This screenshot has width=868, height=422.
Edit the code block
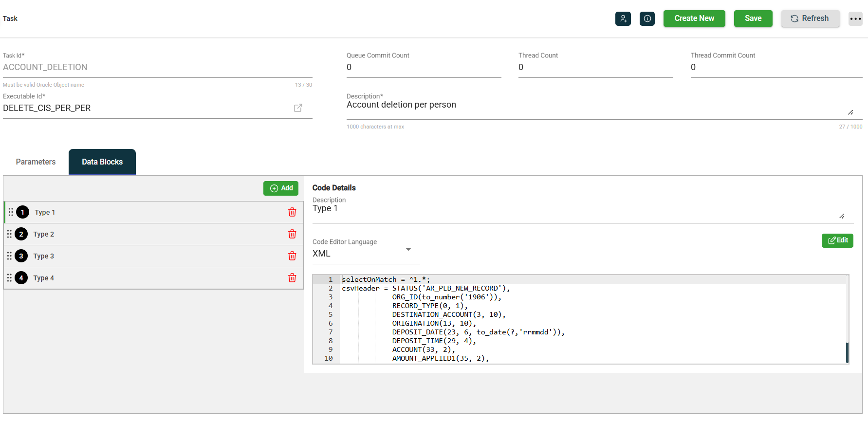click(837, 240)
